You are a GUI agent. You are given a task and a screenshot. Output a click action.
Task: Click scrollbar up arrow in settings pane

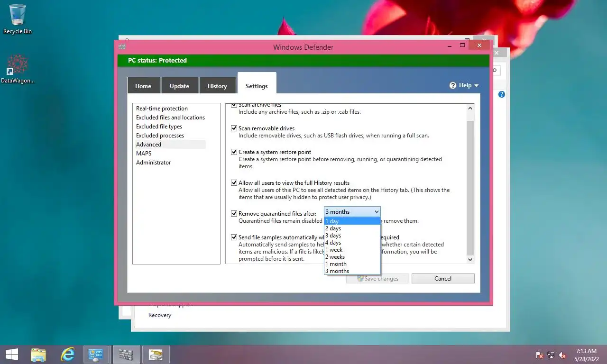pos(470,108)
